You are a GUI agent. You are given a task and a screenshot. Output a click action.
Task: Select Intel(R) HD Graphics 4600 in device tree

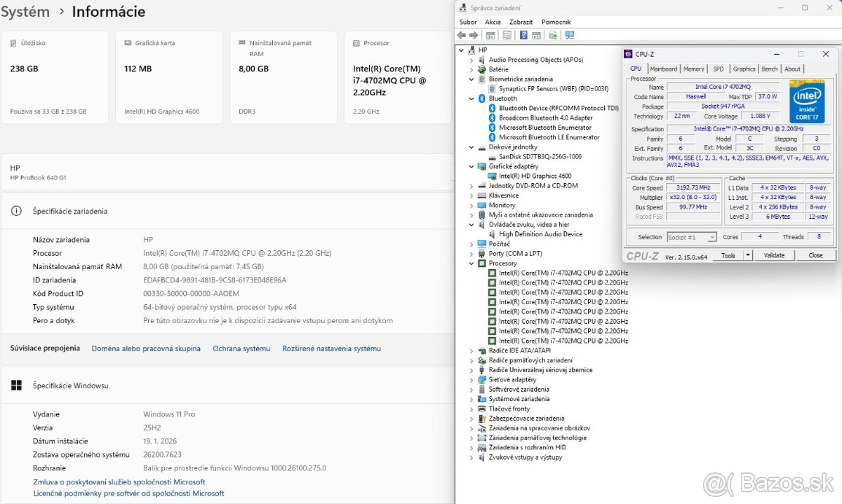[x=535, y=176]
